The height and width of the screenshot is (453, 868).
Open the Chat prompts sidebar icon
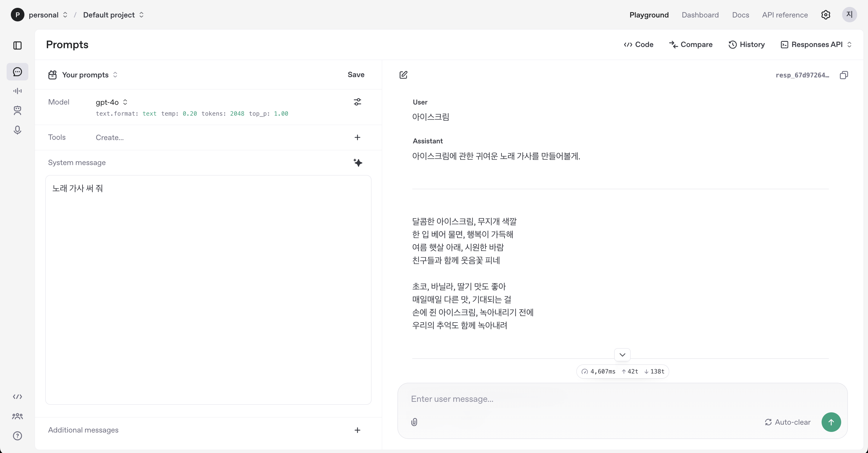pyautogui.click(x=17, y=72)
